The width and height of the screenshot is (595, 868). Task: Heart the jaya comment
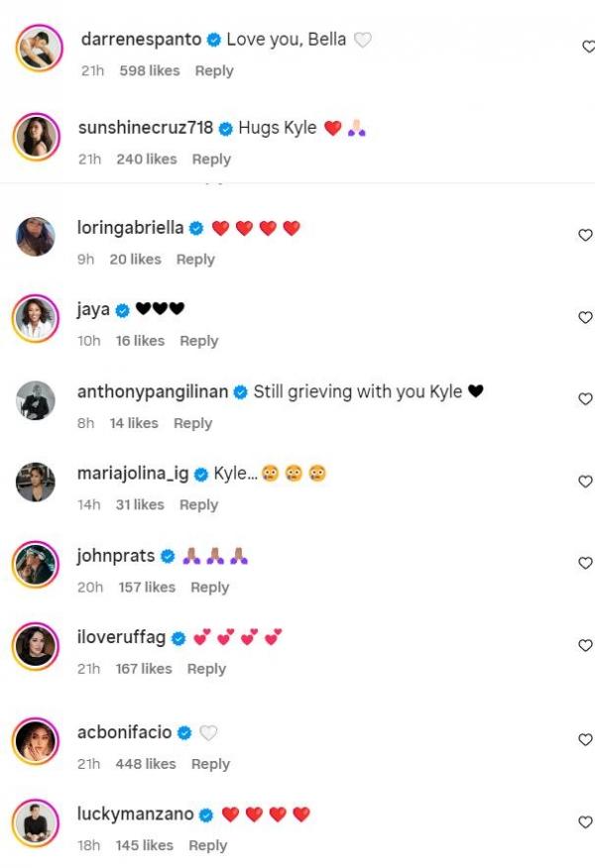click(x=585, y=317)
